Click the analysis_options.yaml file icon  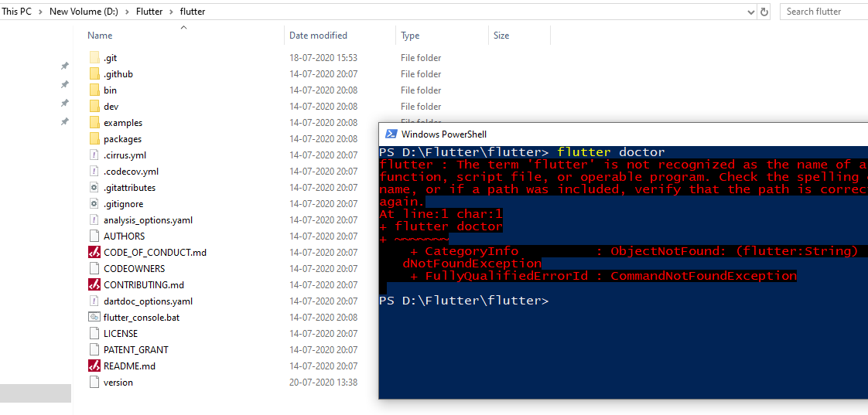[x=94, y=220]
